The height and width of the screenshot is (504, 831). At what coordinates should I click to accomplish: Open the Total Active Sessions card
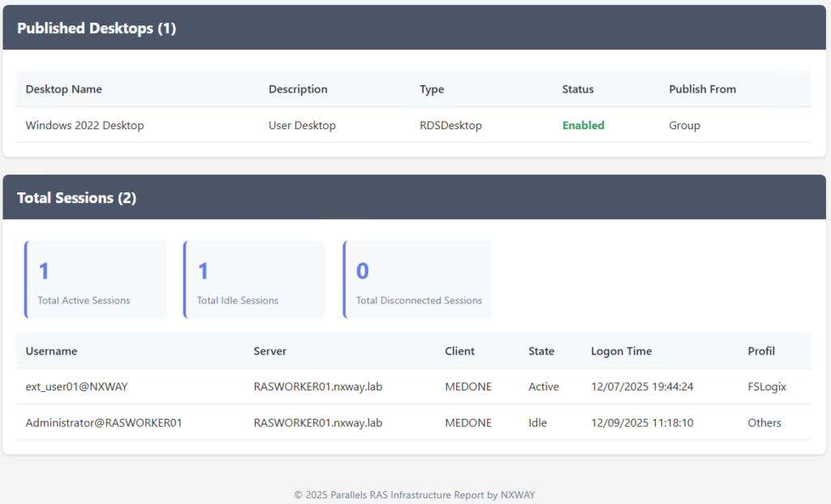coord(95,280)
